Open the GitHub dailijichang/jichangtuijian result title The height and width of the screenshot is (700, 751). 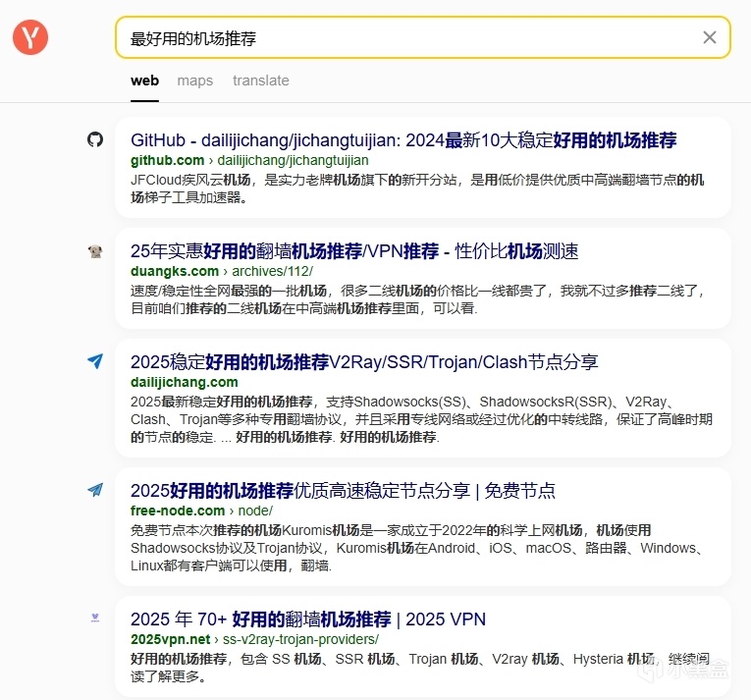tap(403, 140)
